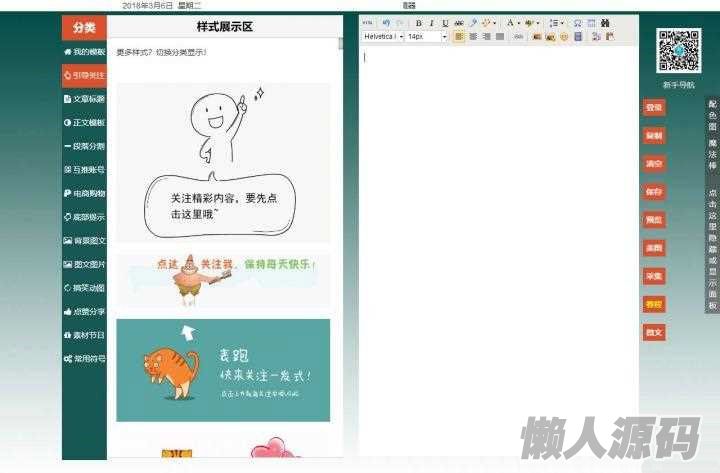Click the second-to-last icon in toolbar row two
Screen dimensions: 720x473
(596, 36)
